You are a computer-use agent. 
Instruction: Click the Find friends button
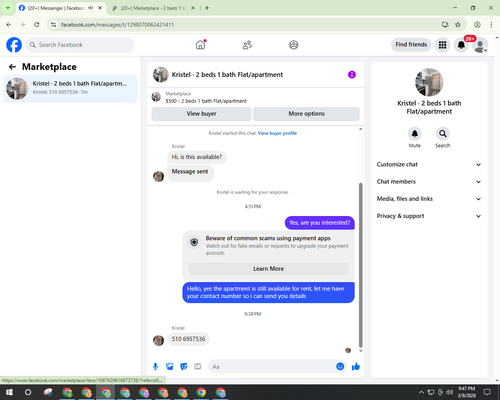pyautogui.click(x=411, y=45)
